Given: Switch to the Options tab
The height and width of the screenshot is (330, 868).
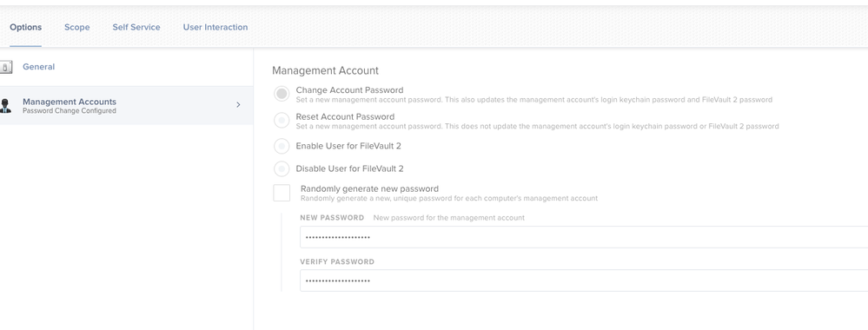Looking at the screenshot, I should click(25, 27).
